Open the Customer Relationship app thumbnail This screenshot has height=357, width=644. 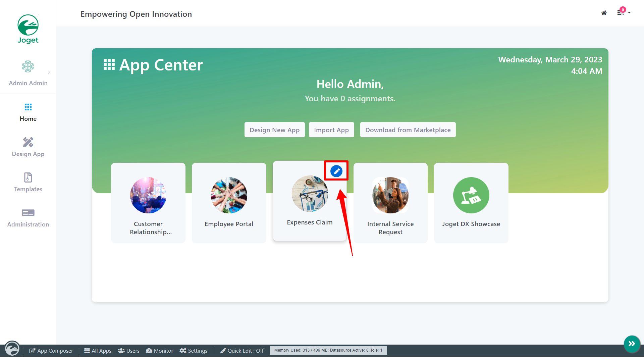coord(148,195)
